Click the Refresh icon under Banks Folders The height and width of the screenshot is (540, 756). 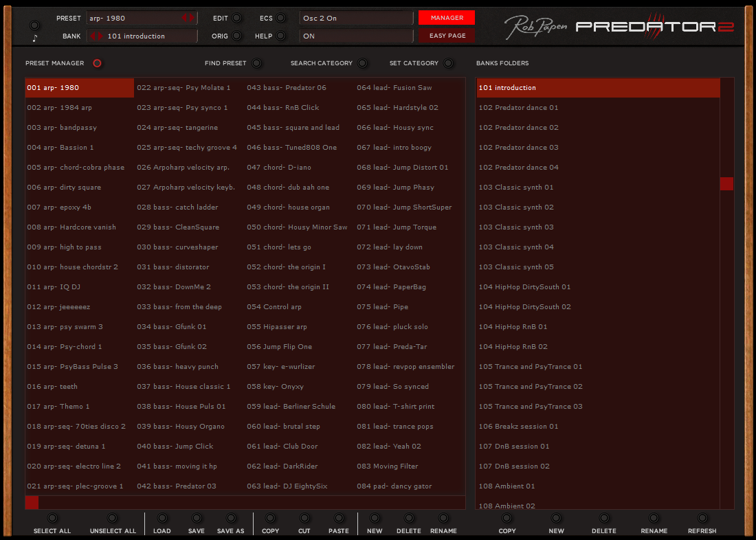pyautogui.click(x=702, y=519)
